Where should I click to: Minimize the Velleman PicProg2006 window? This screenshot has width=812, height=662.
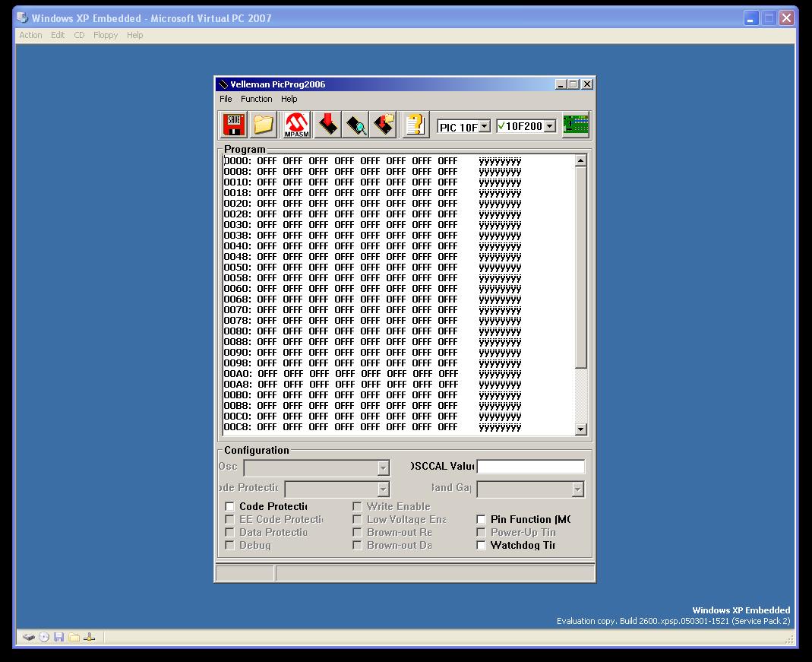[x=561, y=84]
